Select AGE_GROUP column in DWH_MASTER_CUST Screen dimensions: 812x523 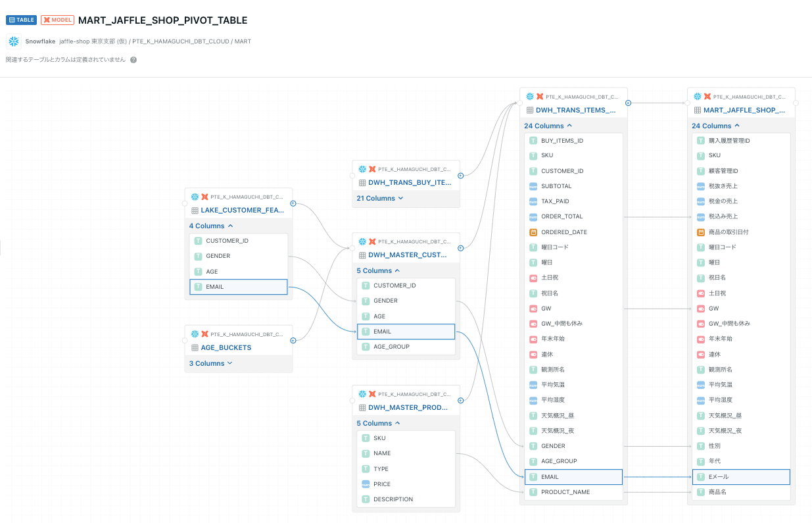point(406,347)
